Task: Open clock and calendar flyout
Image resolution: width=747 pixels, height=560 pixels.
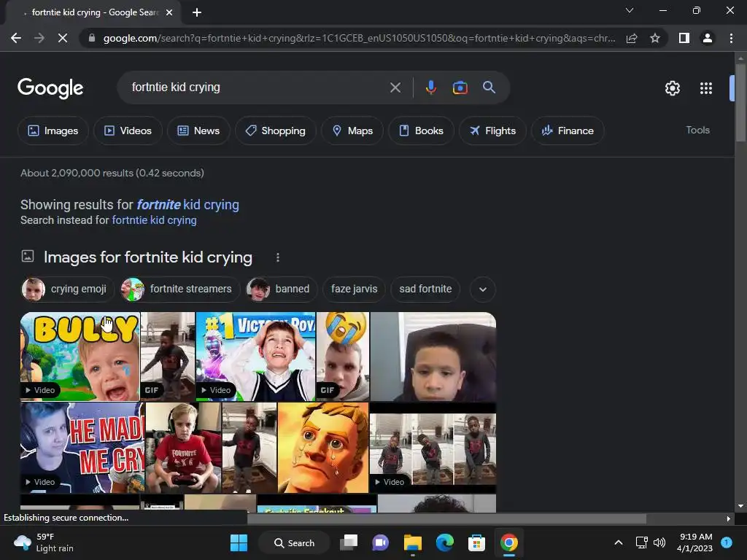Action: (x=694, y=542)
